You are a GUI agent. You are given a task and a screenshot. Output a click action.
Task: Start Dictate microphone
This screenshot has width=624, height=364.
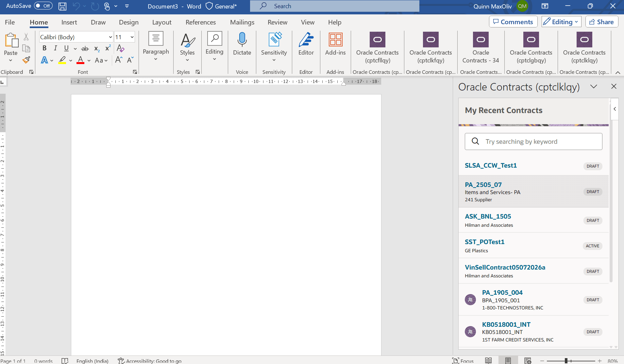coord(242,44)
